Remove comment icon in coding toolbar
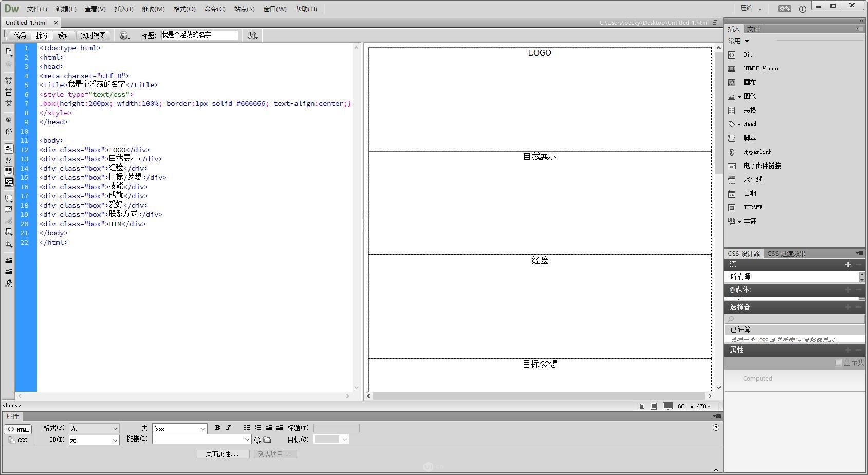The width and height of the screenshot is (868, 475). pyautogui.click(x=9, y=209)
